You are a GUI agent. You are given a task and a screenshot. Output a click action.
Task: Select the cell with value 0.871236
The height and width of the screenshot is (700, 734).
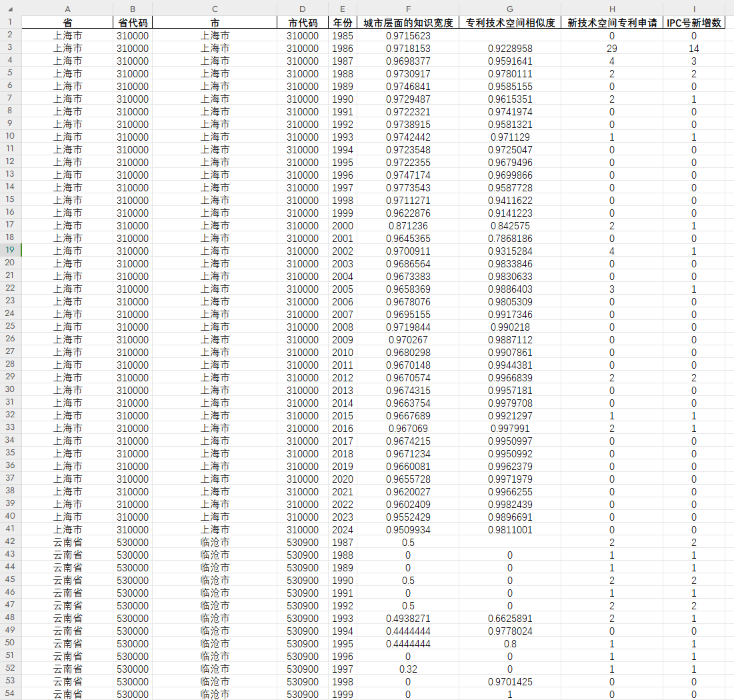pyautogui.click(x=408, y=225)
